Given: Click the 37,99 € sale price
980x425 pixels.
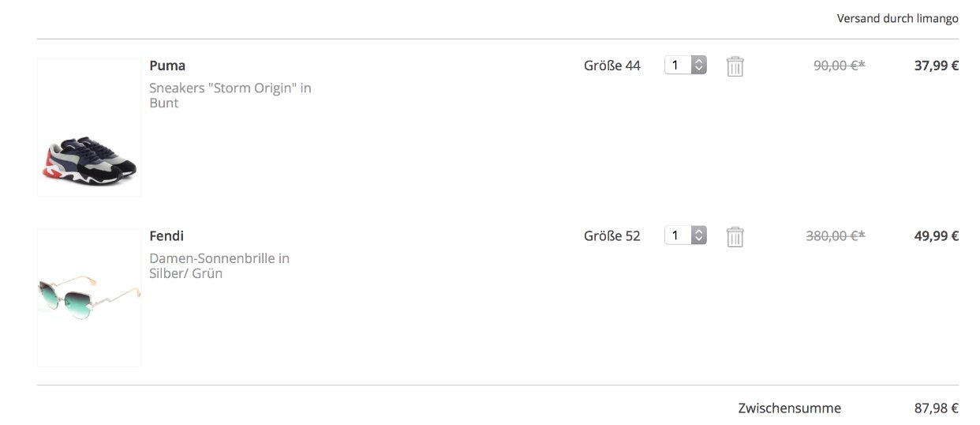Looking at the screenshot, I should pos(937,66).
